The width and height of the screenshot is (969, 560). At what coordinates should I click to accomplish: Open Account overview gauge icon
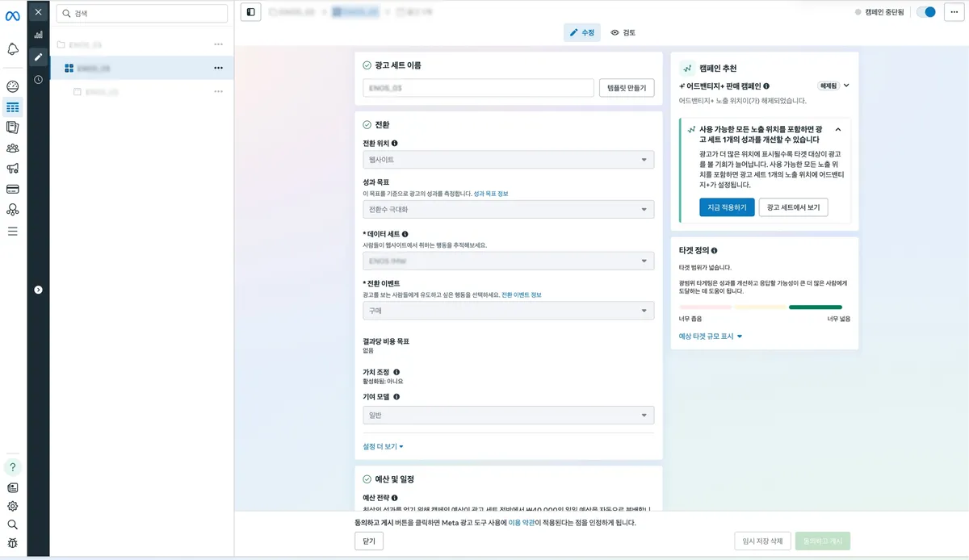coord(12,86)
